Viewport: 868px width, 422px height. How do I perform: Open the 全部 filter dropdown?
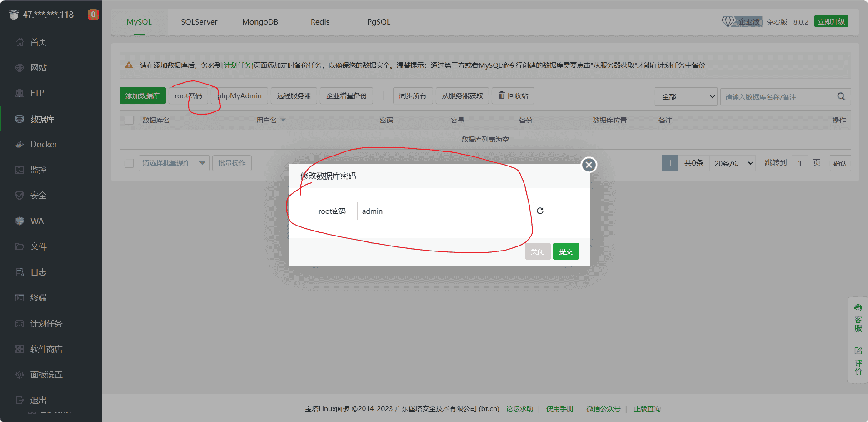click(x=686, y=96)
